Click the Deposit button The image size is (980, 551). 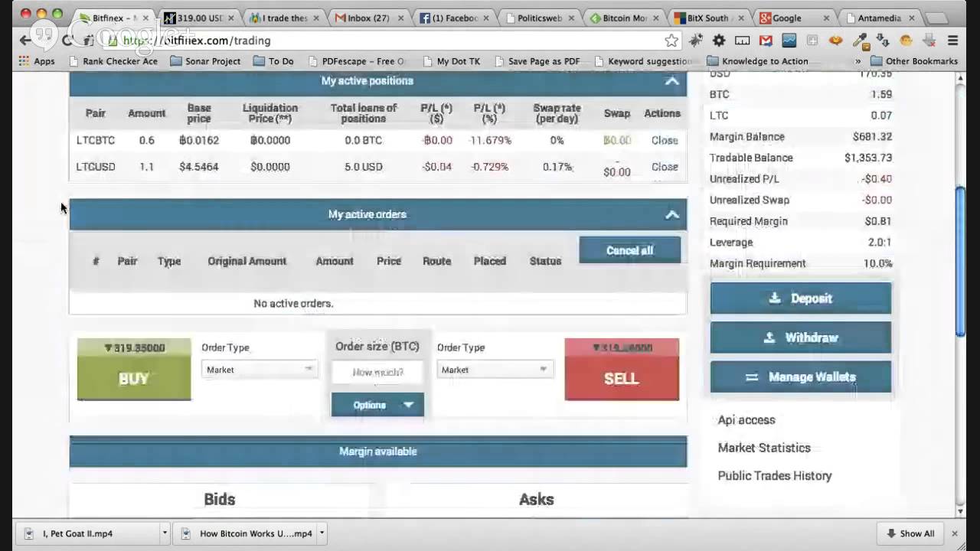(x=801, y=298)
